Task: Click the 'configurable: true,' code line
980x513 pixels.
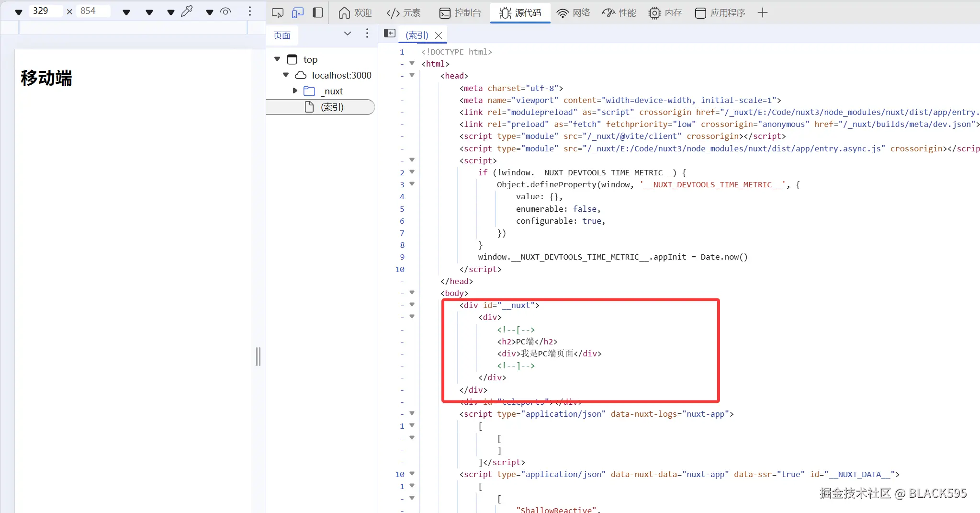Action: [561, 221]
